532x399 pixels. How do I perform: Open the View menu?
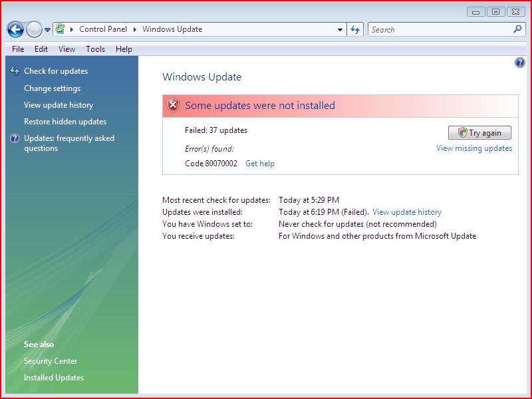(66, 49)
